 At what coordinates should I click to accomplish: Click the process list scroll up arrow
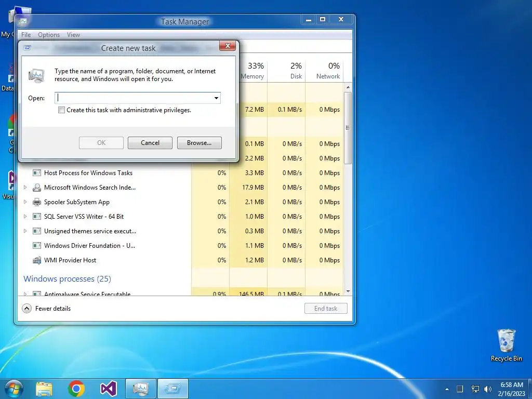pyautogui.click(x=348, y=87)
